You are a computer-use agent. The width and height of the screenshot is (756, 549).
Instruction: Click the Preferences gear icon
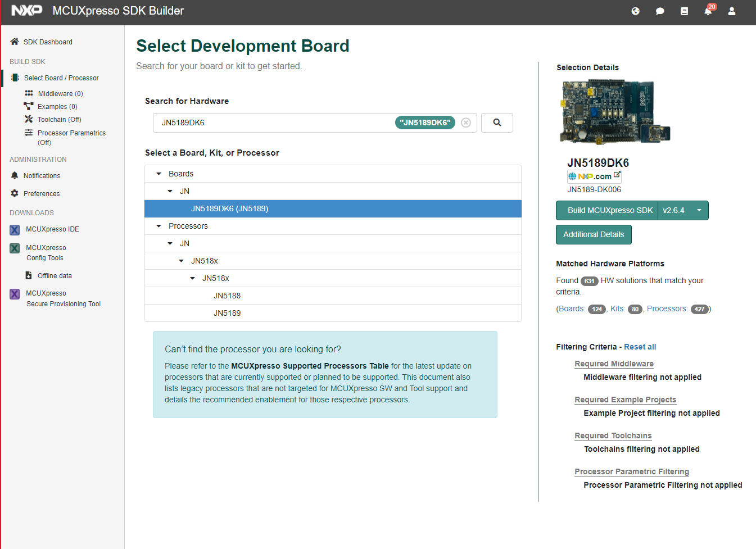15,193
